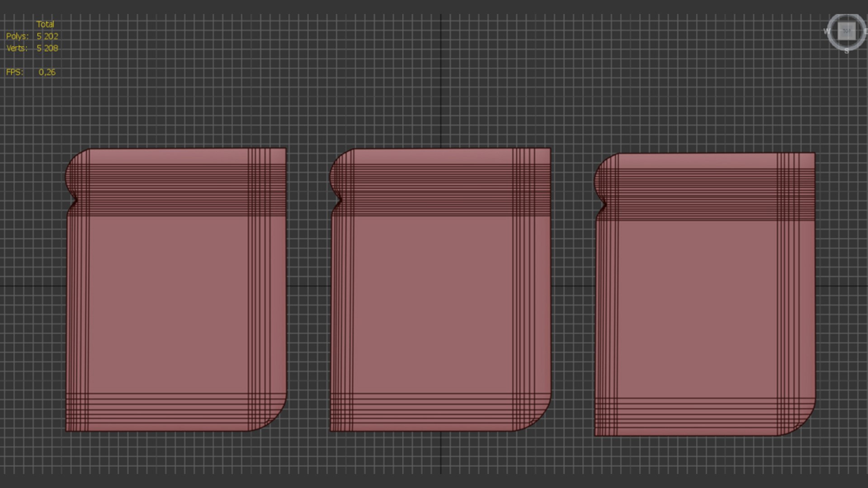Click the ViewCube S compass label
The width and height of the screenshot is (868, 488).
(x=847, y=51)
